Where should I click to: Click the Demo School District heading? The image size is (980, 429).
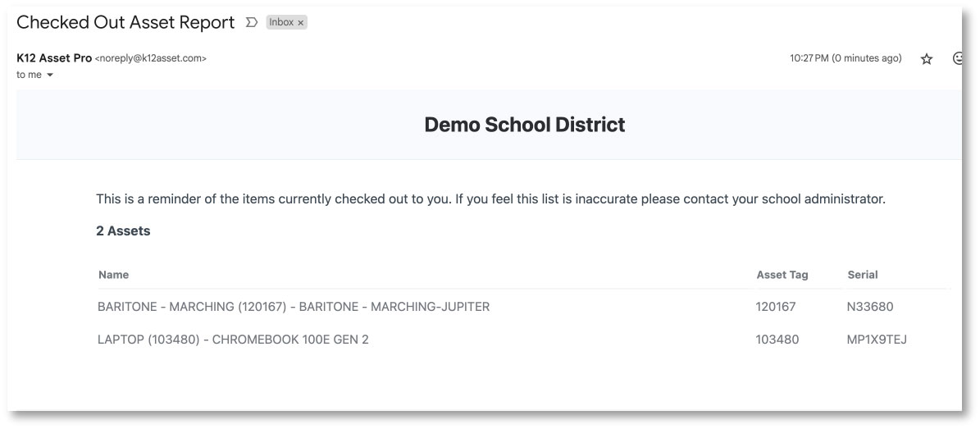(x=524, y=125)
